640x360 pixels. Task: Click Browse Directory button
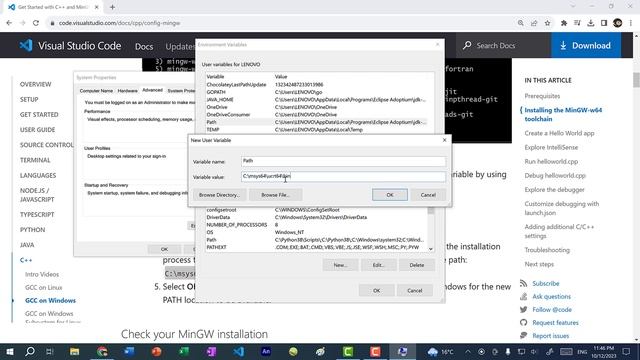point(219,195)
